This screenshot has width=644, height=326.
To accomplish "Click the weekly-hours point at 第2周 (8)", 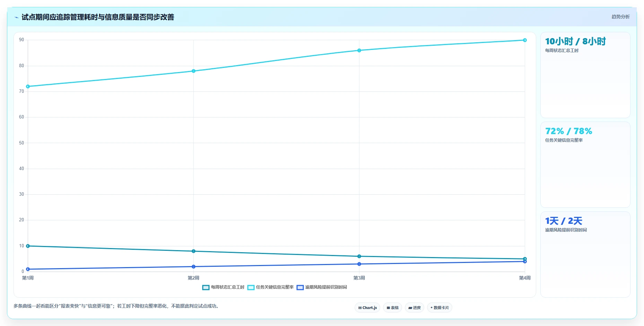I will 194,251.
